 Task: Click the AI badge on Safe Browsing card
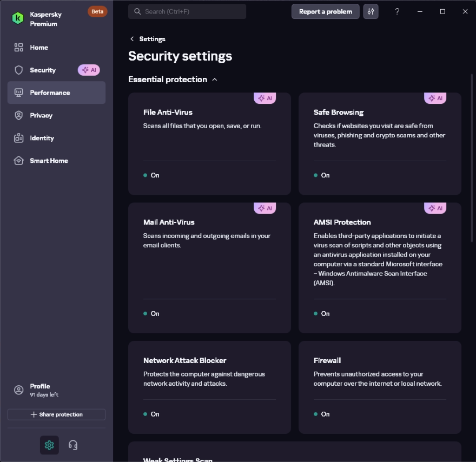[435, 98]
